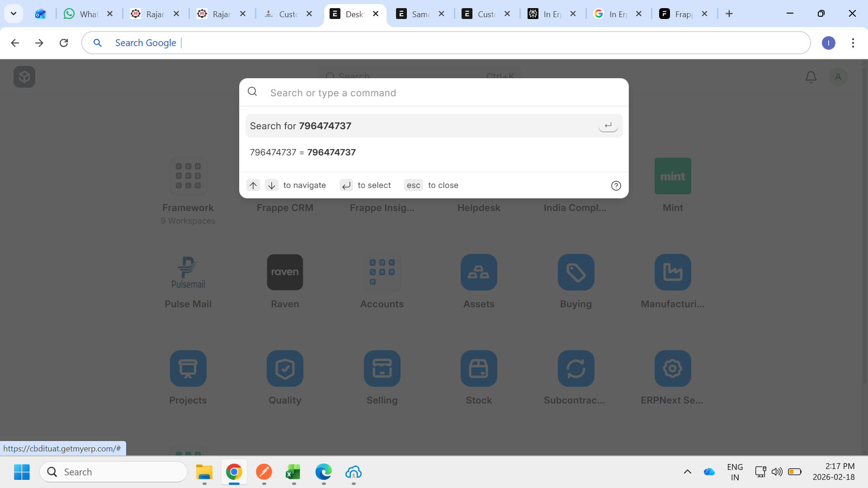Image resolution: width=868 pixels, height=488 pixels.
Task: Reload the current page
Action: pyautogui.click(x=64, y=43)
